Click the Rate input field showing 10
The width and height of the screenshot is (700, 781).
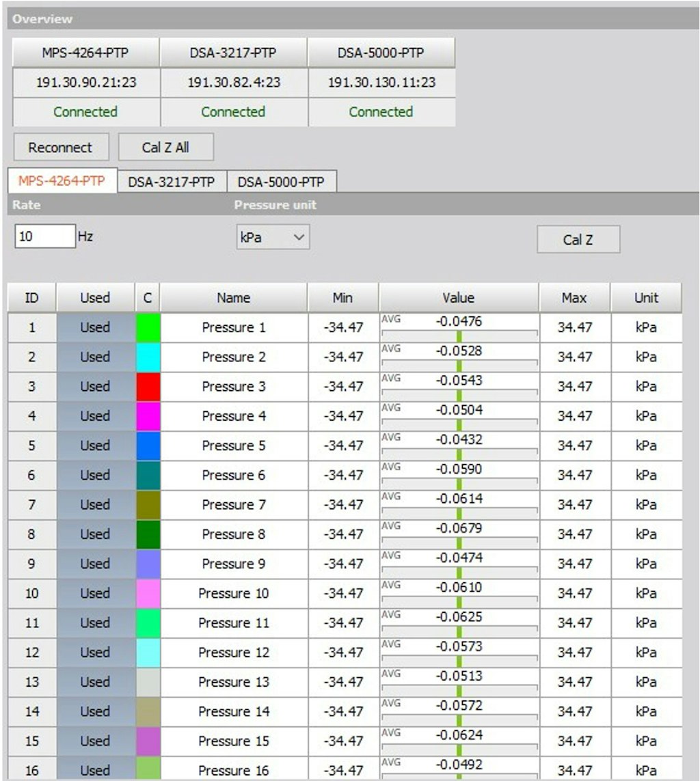click(x=45, y=236)
